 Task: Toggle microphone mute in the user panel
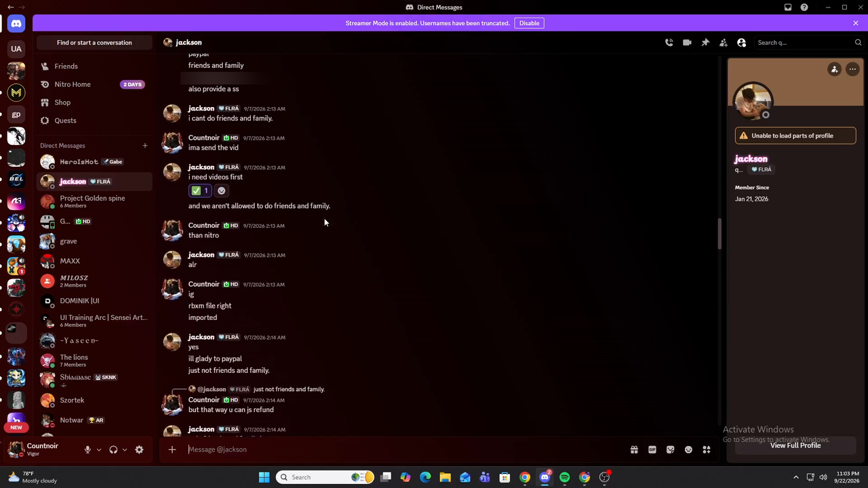pyautogui.click(x=87, y=449)
